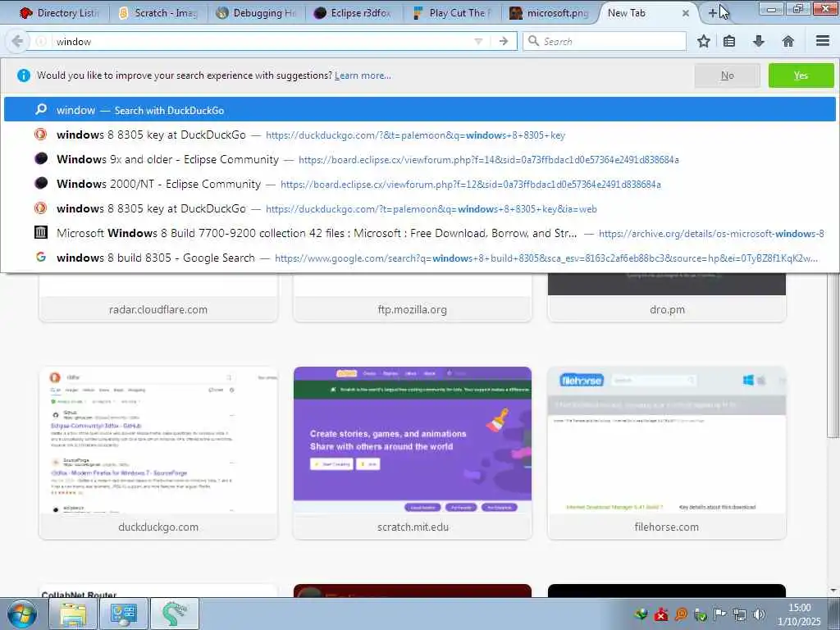
Task: Open the Downloads arrow icon
Action: [x=759, y=41]
